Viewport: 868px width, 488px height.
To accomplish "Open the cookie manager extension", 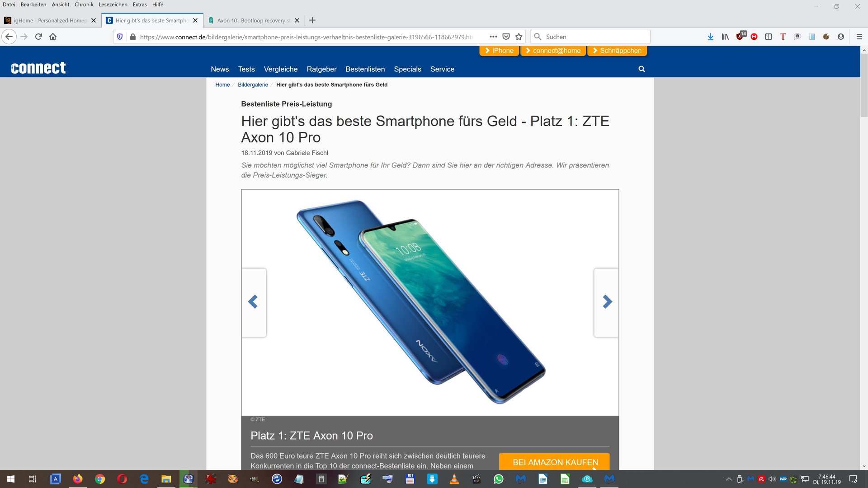I will tap(826, 37).
